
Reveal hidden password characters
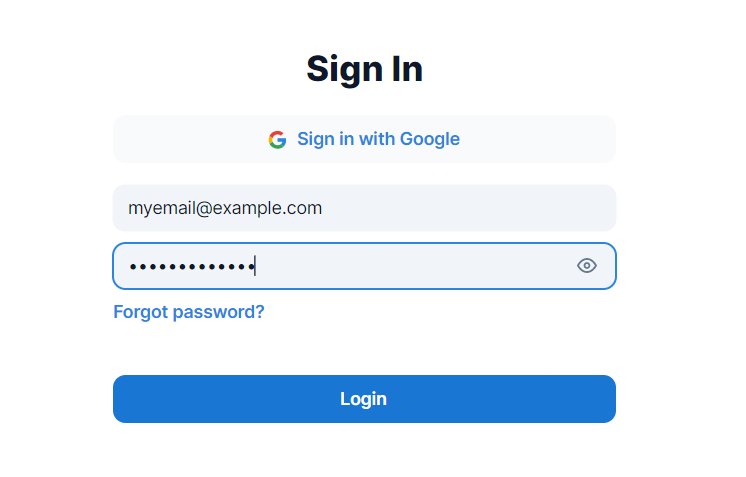pos(587,265)
